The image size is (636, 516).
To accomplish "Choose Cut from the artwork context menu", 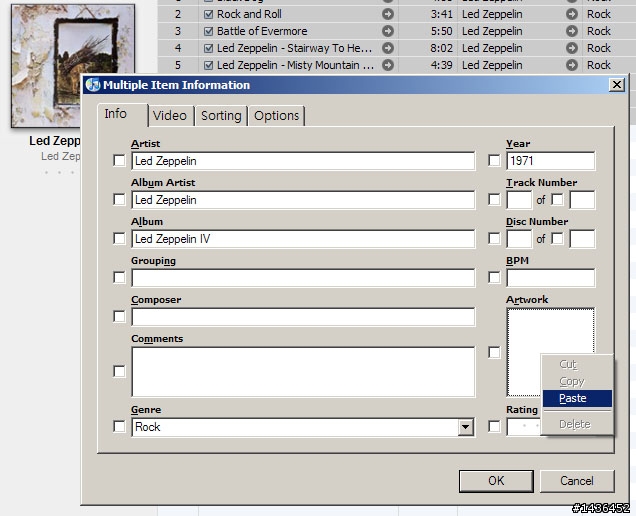I will pos(577,364).
